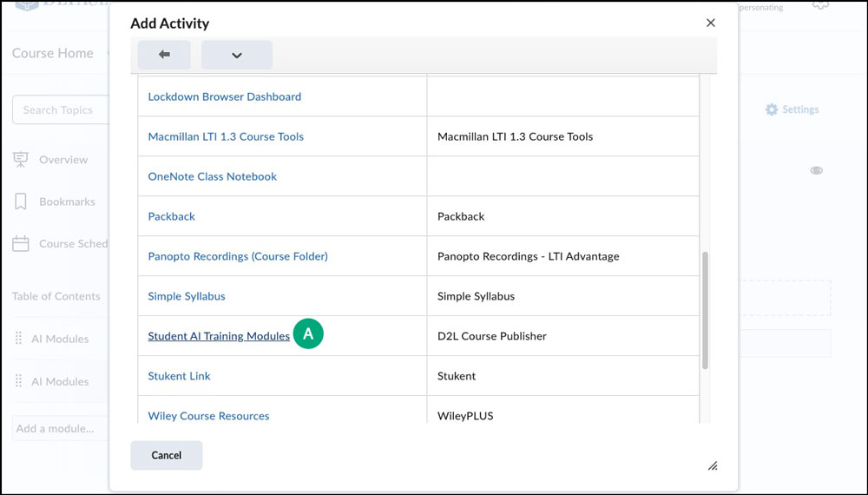868x495 pixels.
Task: Open Overview in the background sidebar
Action: click(63, 160)
